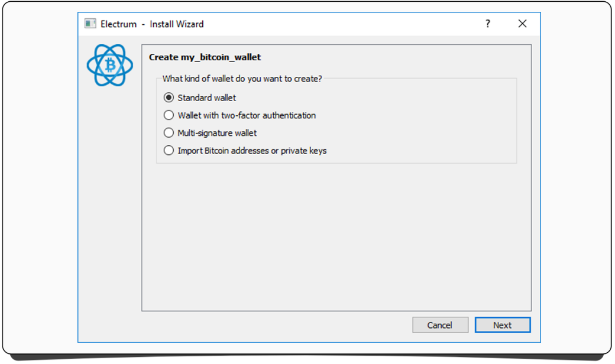
Task: Click the "Standard wallet" label text
Action: tap(207, 97)
